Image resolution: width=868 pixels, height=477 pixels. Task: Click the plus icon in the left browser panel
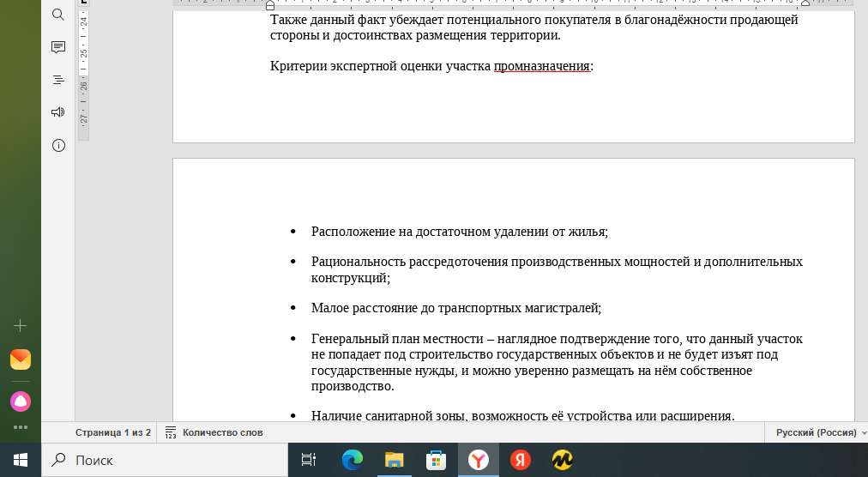click(x=20, y=326)
